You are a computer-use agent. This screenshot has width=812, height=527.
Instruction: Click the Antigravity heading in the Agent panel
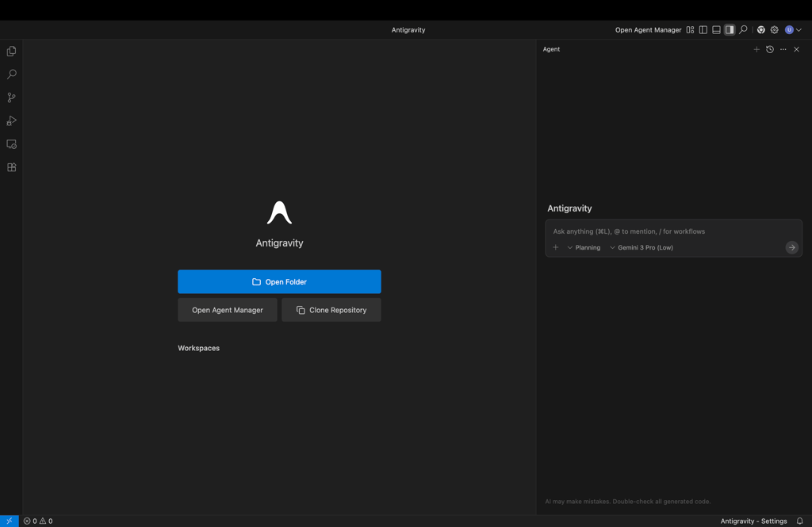click(x=569, y=208)
